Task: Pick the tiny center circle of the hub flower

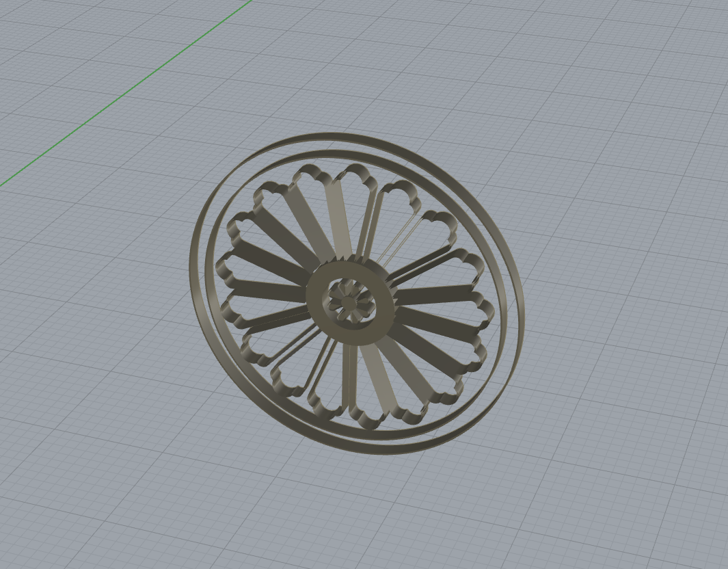Action: [x=348, y=300]
